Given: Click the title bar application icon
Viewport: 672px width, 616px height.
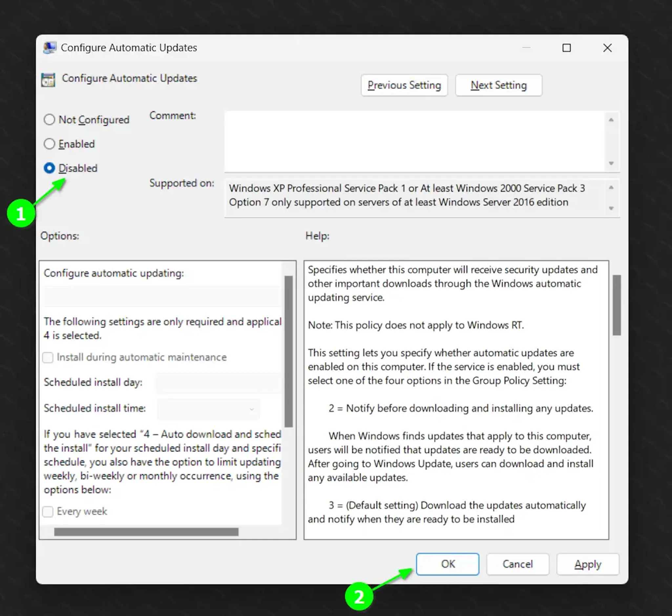Looking at the screenshot, I should 50,48.
